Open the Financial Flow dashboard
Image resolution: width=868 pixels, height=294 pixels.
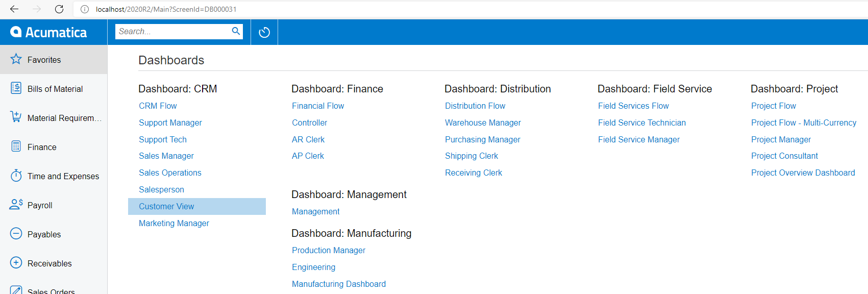318,106
